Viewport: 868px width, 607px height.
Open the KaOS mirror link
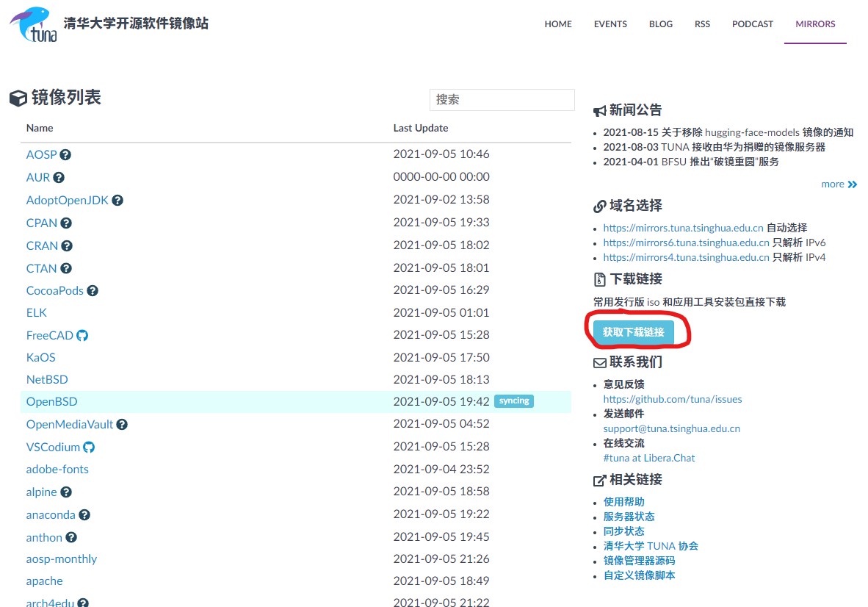coord(41,358)
